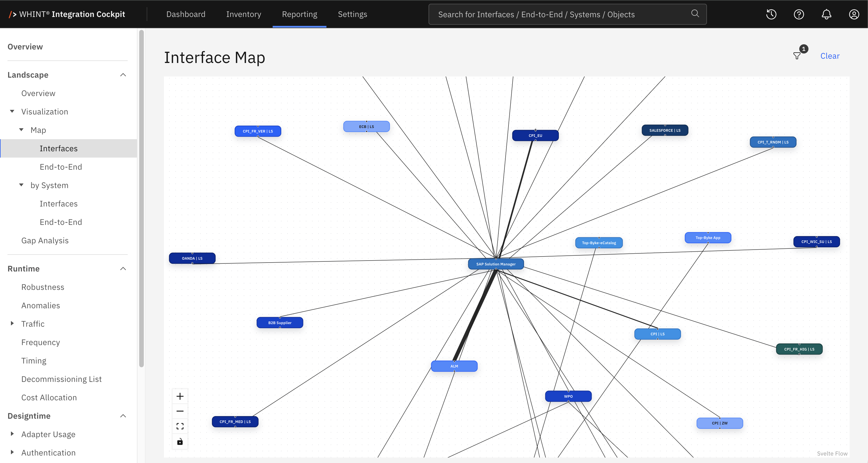Open the Timing report
Viewport: 868px width, 463px height.
click(34, 361)
